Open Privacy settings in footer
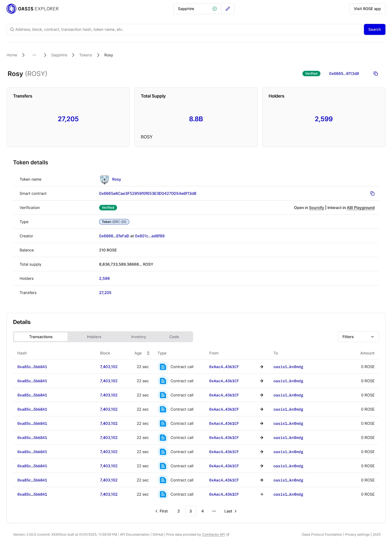This screenshot has width=392, height=546. point(357,535)
